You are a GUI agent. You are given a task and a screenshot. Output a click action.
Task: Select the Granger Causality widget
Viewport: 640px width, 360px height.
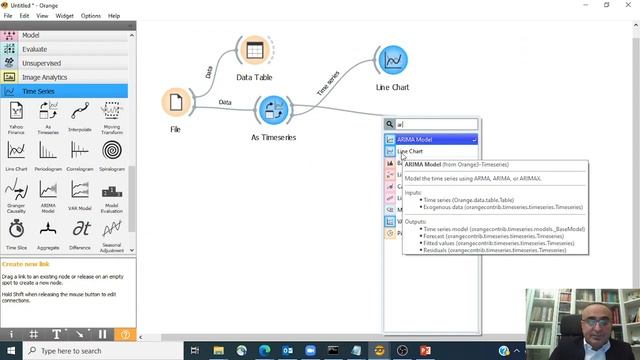coord(16,196)
